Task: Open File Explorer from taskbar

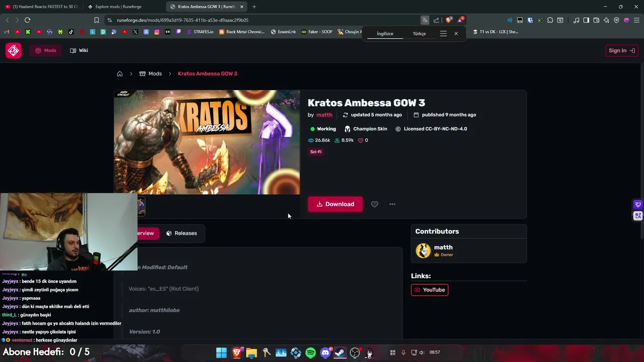Action: point(251,353)
